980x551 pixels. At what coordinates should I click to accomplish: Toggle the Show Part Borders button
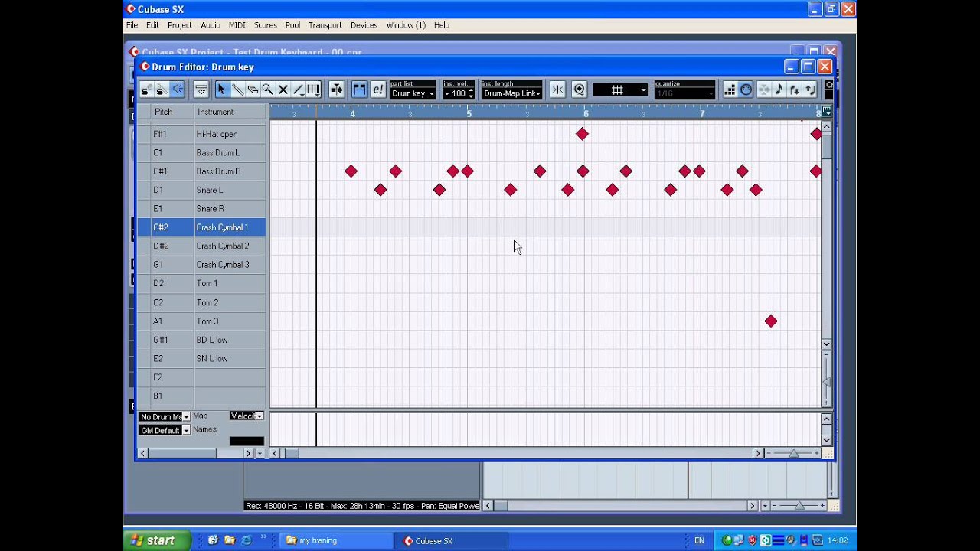click(359, 90)
